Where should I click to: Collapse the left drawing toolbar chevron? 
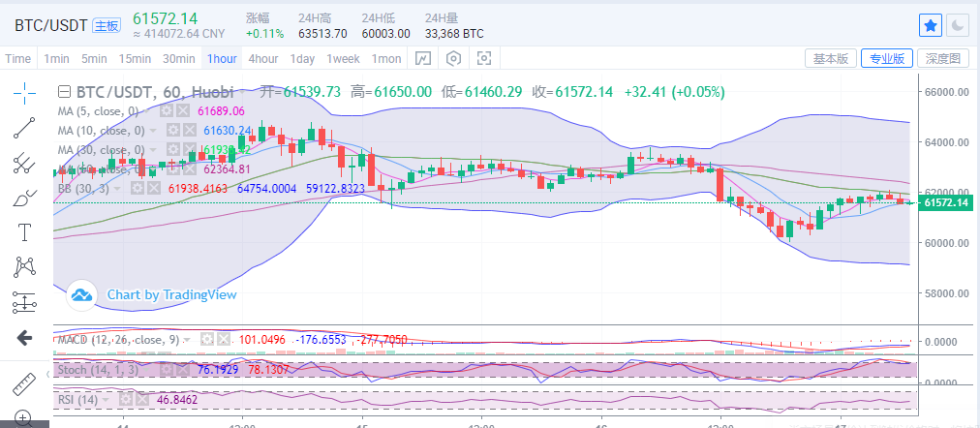coord(48,375)
